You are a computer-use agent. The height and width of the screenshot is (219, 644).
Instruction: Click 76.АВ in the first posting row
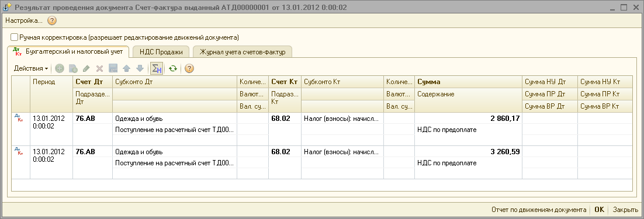[x=85, y=118]
